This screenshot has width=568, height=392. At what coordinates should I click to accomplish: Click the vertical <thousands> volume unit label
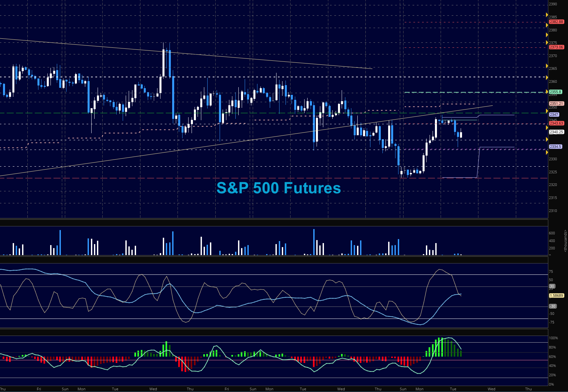click(565, 241)
